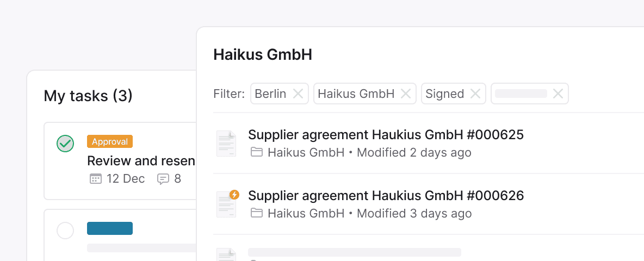Click the placeholder document icon in the last row
This screenshot has height=261, width=644.
pyautogui.click(x=226, y=254)
